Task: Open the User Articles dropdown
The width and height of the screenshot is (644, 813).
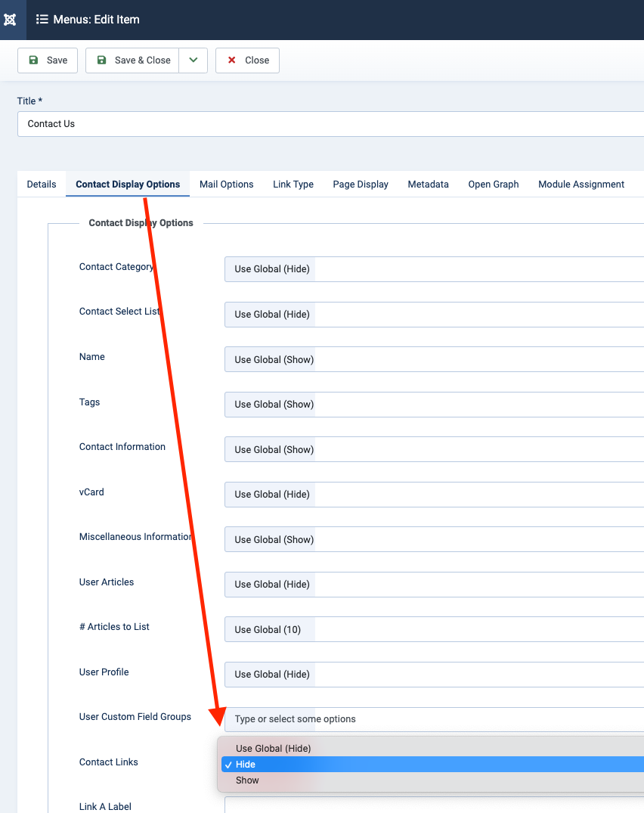Action: coord(434,585)
